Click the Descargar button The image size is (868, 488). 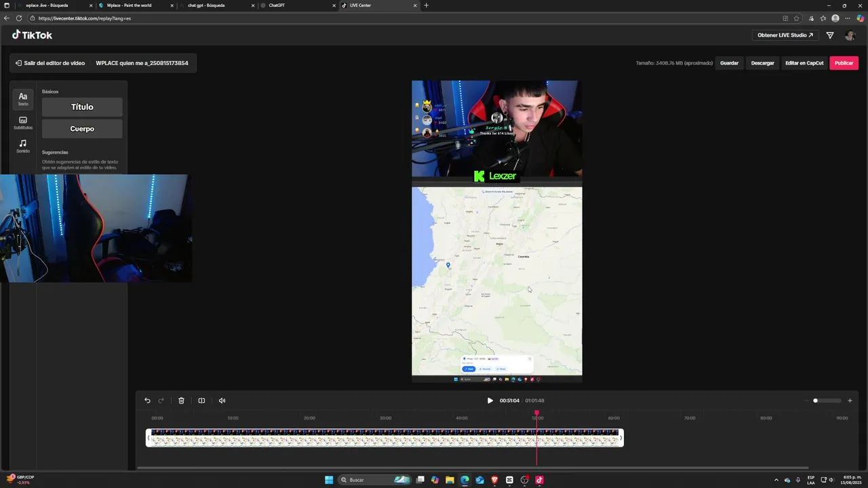(x=762, y=63)
